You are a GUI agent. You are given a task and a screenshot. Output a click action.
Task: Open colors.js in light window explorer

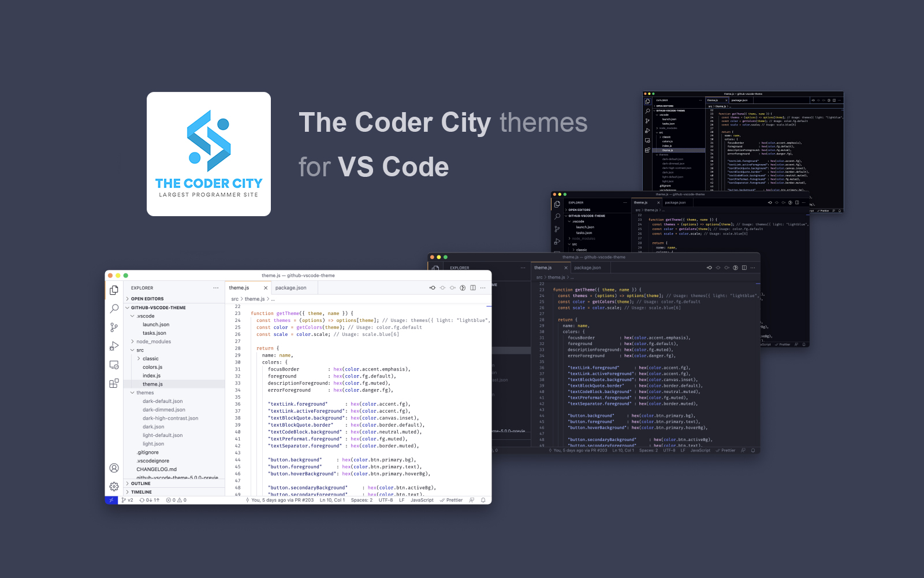[174, 367]
